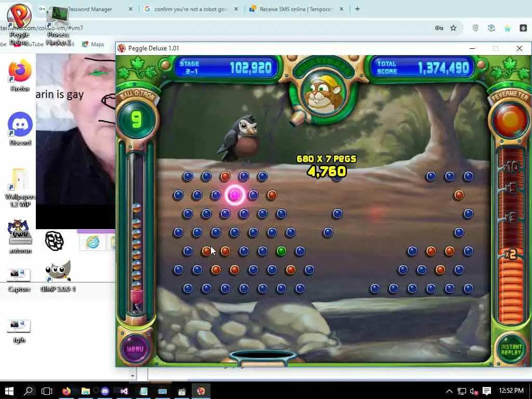Show hidden system tray icons

coord(449,391)
